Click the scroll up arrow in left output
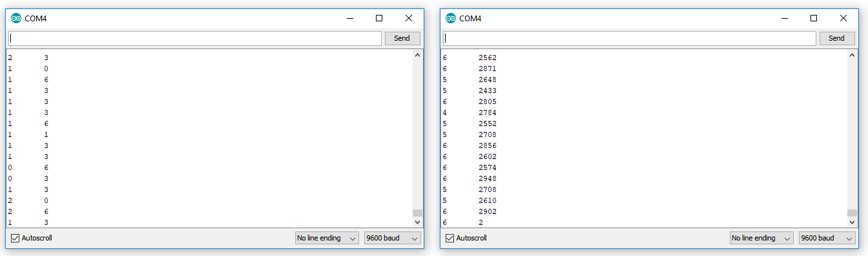This screenshot has width=868, height=256. (417, 56)
